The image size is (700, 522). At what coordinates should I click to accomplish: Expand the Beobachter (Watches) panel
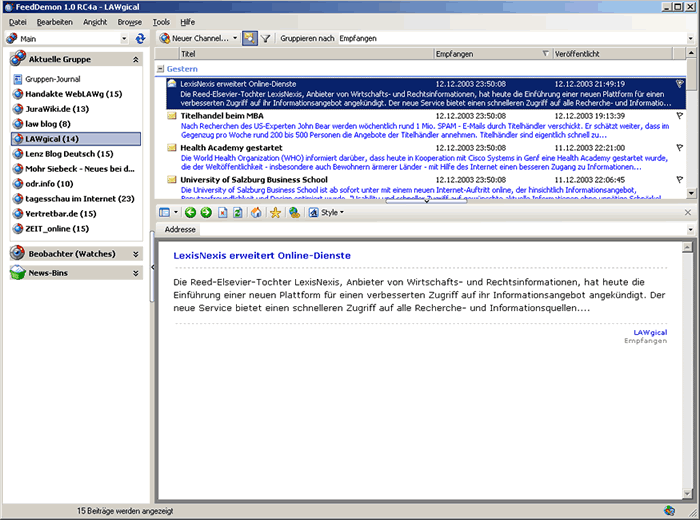tap(139, 254)
